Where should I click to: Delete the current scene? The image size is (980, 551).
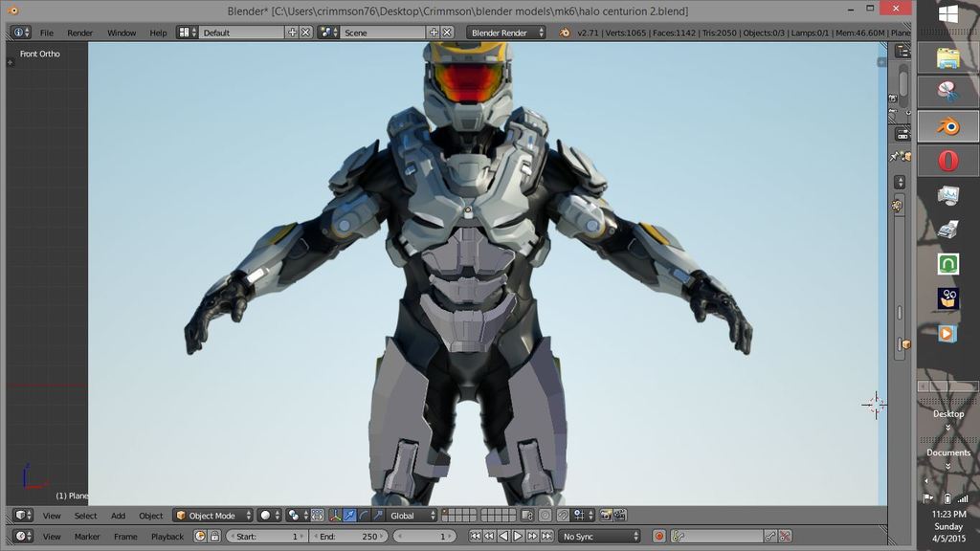(448, 33)
